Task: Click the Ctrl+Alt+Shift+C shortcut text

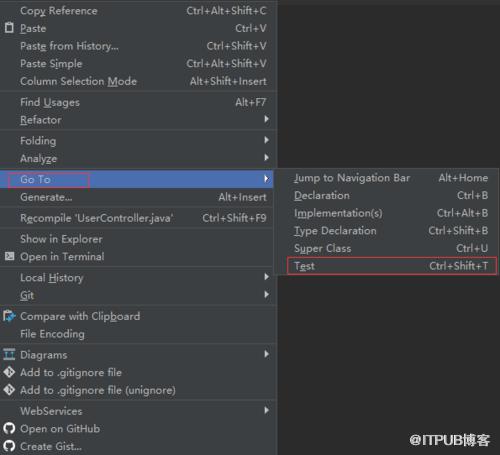Action: point(226,11)
